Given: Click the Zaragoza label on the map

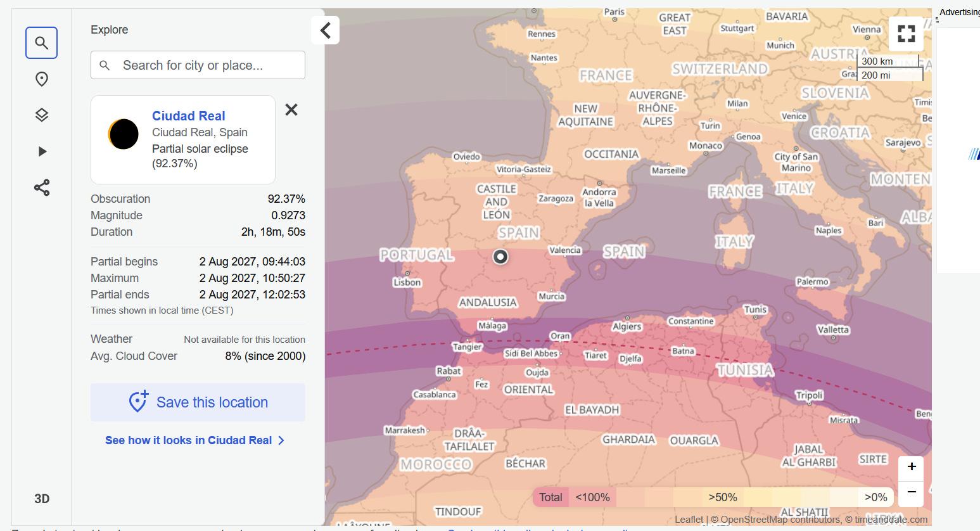Looking at the screenshot, I should 556,199.
